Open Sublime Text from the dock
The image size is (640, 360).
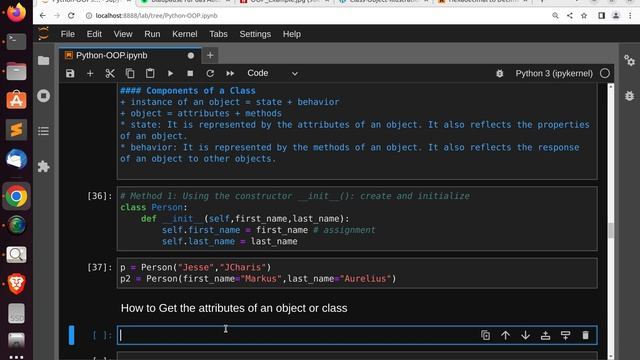tap(16, 130)
